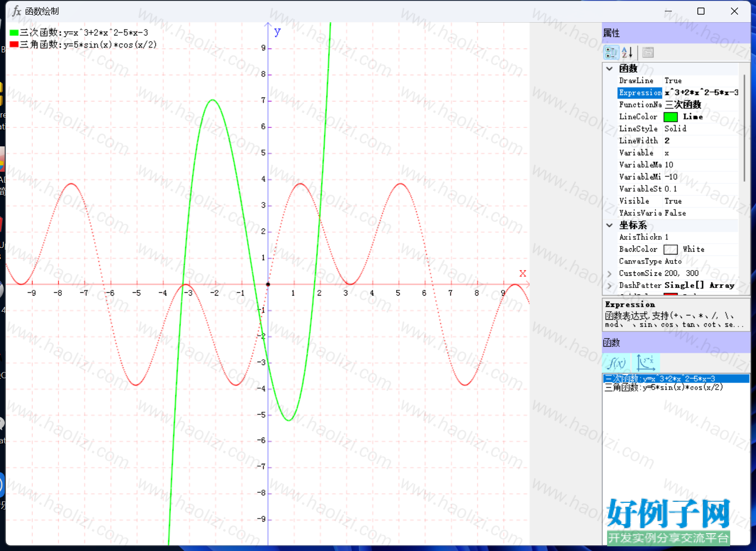756x551 pixels.
Task: Edit the VariableMin value -10
Action: (701, 177)
